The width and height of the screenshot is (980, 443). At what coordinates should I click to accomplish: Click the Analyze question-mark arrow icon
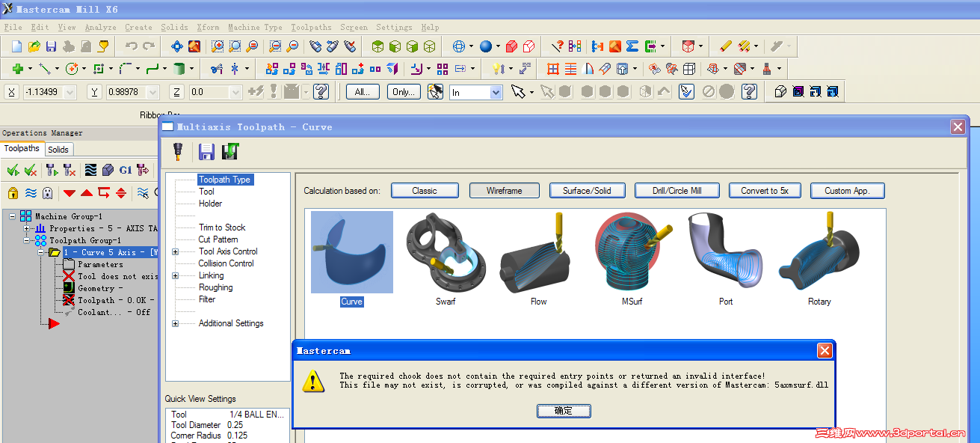[557, 46]
